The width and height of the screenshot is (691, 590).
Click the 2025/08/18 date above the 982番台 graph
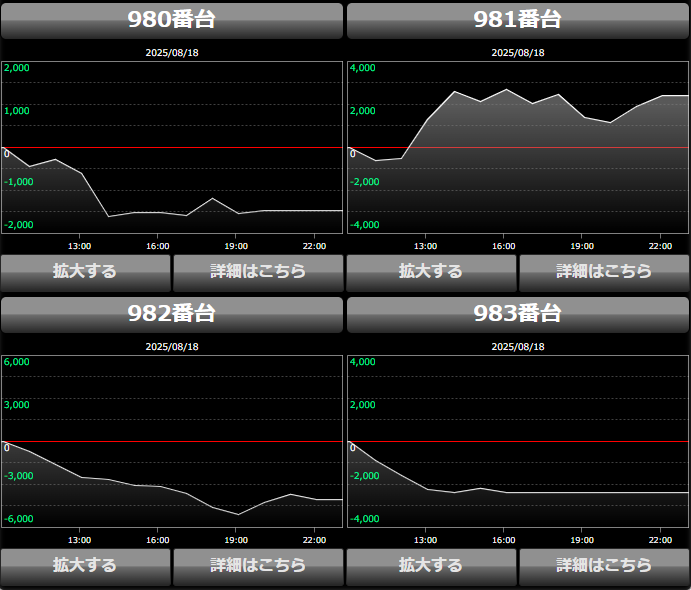point(172,347)
